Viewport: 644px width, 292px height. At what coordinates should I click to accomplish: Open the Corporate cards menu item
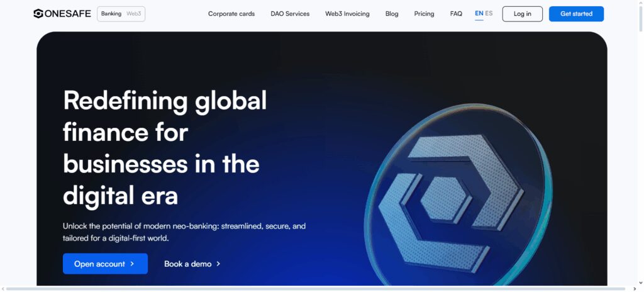coord(231,14)
